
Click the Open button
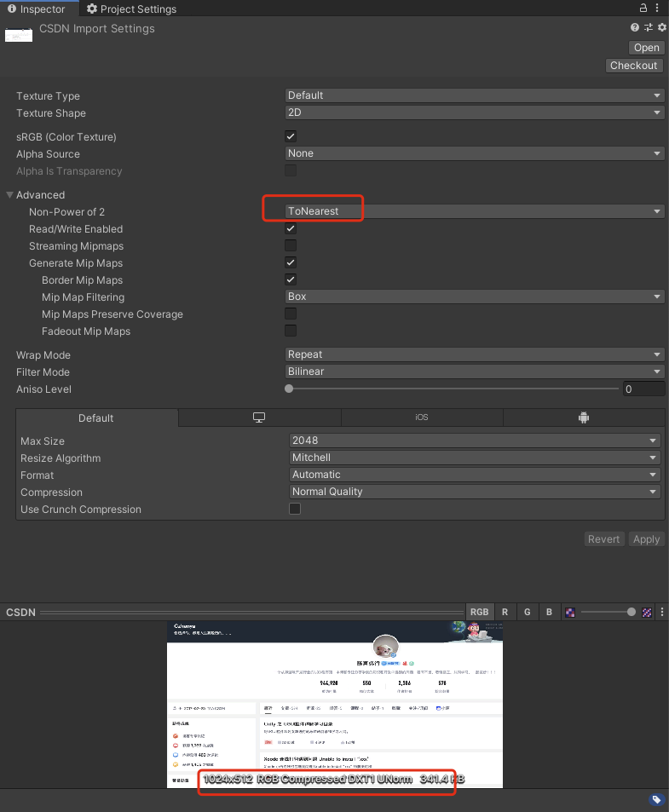pyautogui.click(x=646, y=48)
